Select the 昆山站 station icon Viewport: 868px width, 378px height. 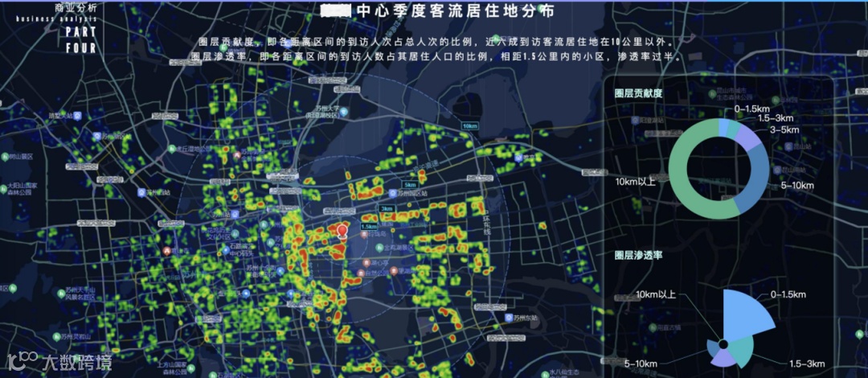[788, 146]
